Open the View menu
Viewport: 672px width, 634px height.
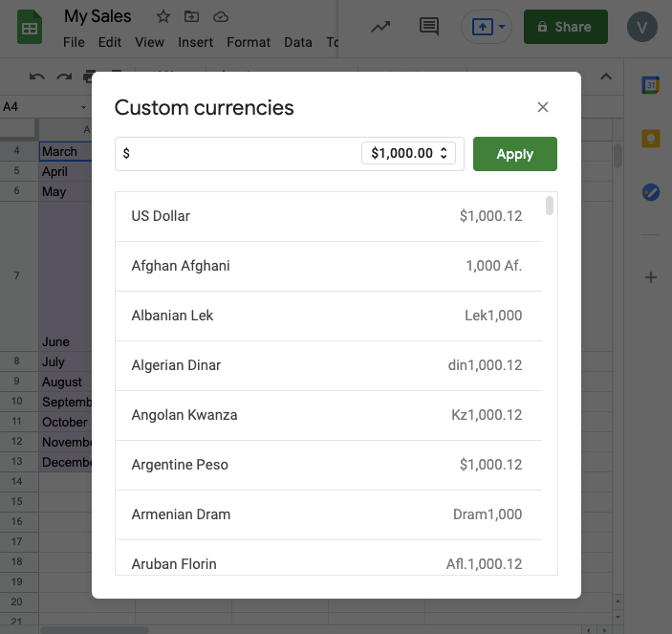coord(149,42)
